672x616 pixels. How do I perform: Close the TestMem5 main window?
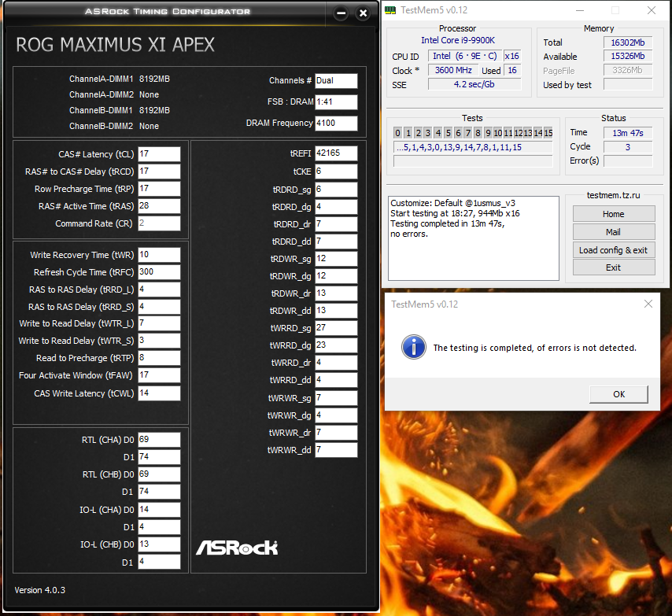pos(651,10)
